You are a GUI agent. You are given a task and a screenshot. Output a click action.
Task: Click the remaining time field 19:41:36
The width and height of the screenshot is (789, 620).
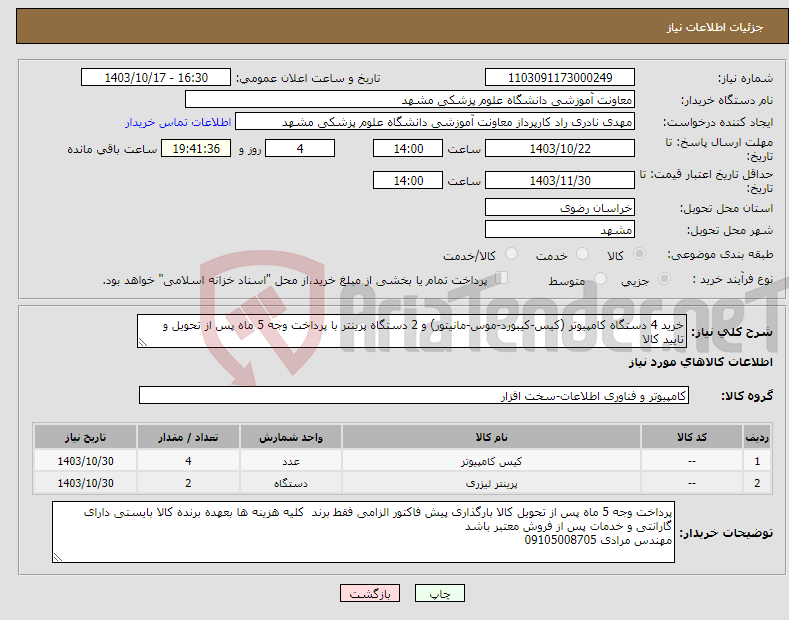[196, 148]
